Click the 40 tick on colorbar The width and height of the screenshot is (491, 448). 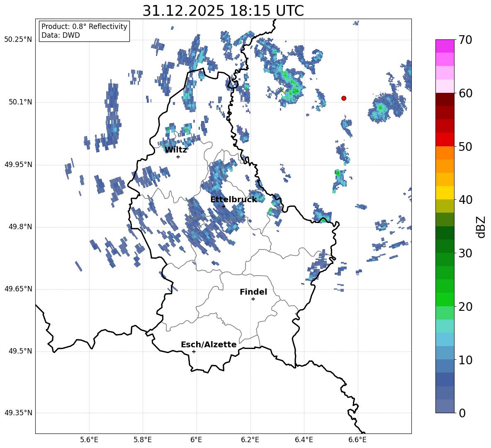click(x=465, y=200)
